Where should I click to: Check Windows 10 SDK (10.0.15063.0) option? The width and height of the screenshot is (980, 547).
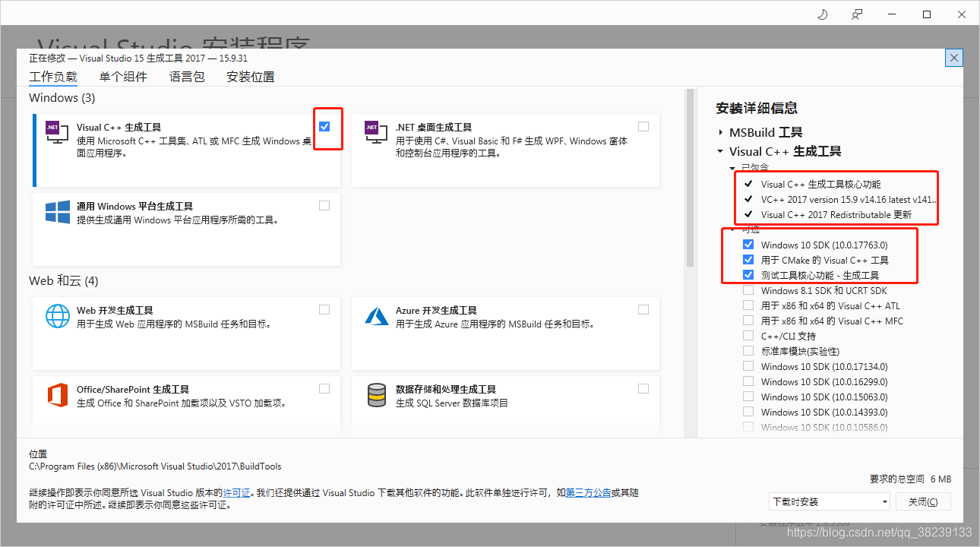point(748,397)
